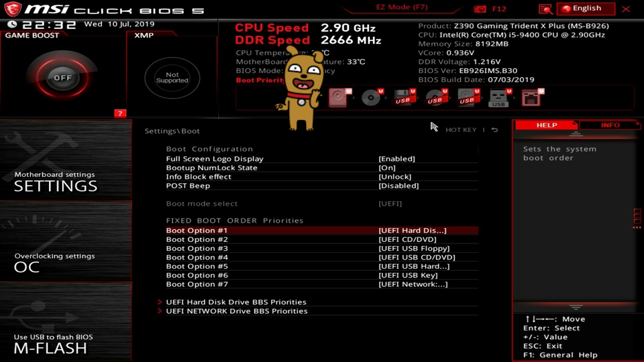644x362 pixels.
Task: Select the network boot priority icon
Action: 532,98
